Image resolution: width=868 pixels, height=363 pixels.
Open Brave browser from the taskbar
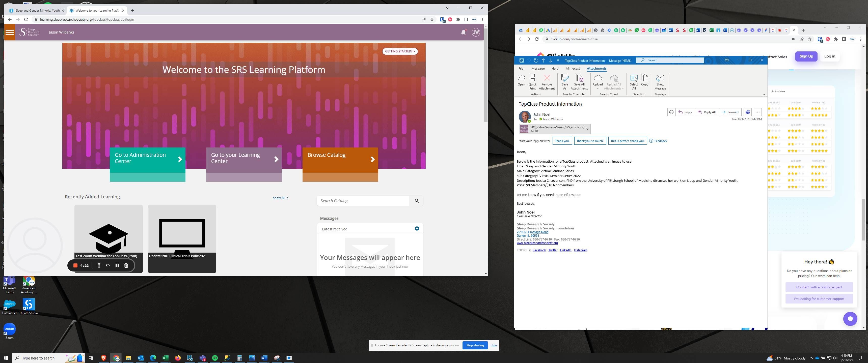[x=103, y=358]
